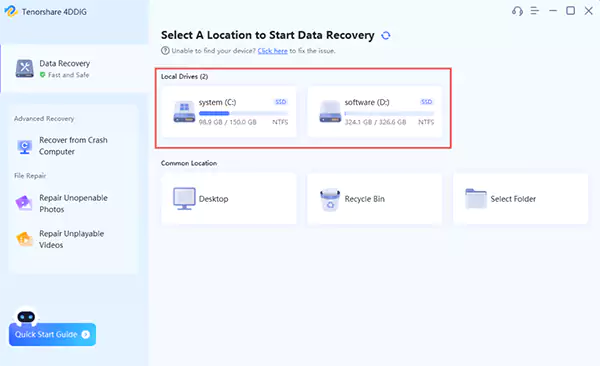The width and height of the screenshot is (600, 366).
Task: Open the Quick Start Guide button
Action: (52, 334)
